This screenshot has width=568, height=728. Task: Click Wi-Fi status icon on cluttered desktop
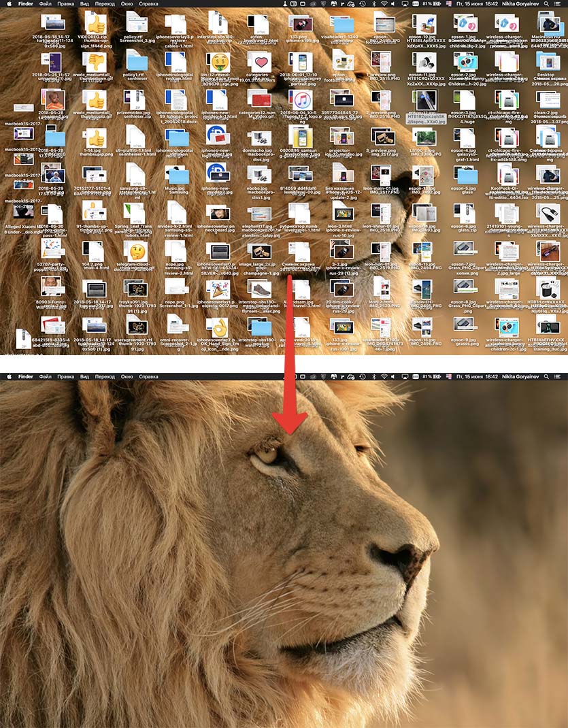point(384,3)
